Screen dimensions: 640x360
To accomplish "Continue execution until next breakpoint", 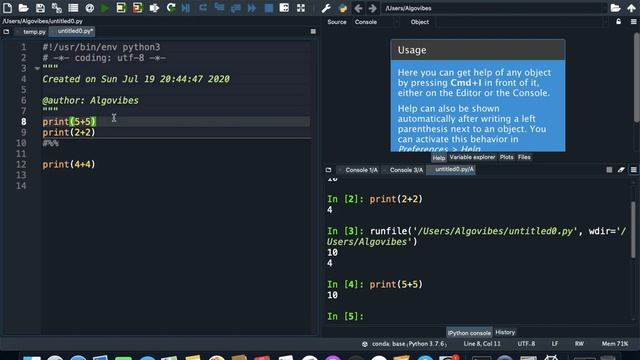I will (252, 8).
